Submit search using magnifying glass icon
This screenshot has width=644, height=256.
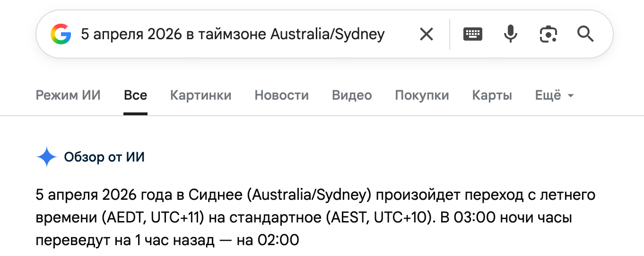coord(585,34)
